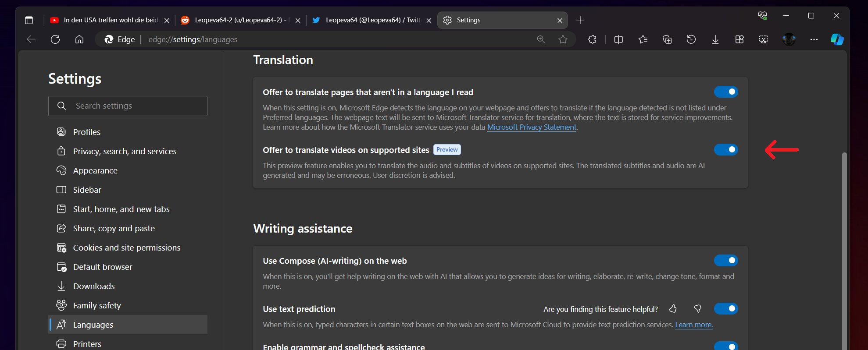868x350 pixels.
Task: Close the YouTube tab
Action: point(167,20)
